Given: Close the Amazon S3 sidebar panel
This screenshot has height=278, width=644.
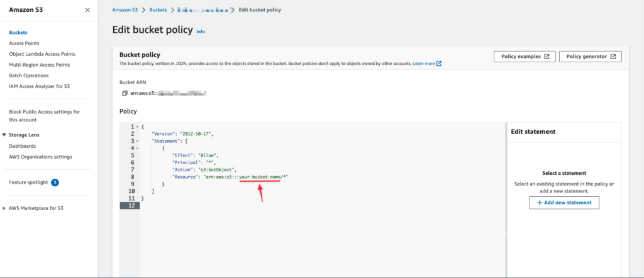Looking at the screenshot, I should 87,10.
